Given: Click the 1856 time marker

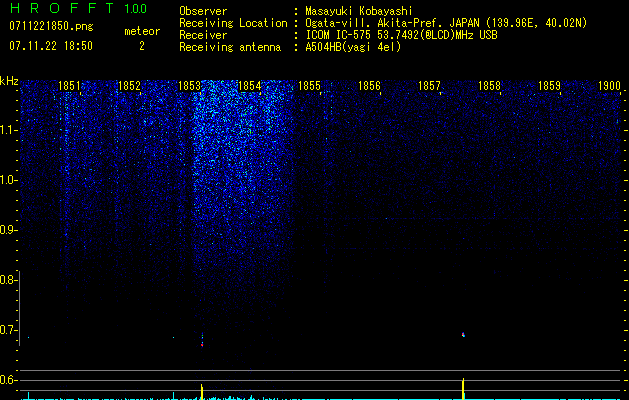Looking at the screenshot, I should (369, 86).
